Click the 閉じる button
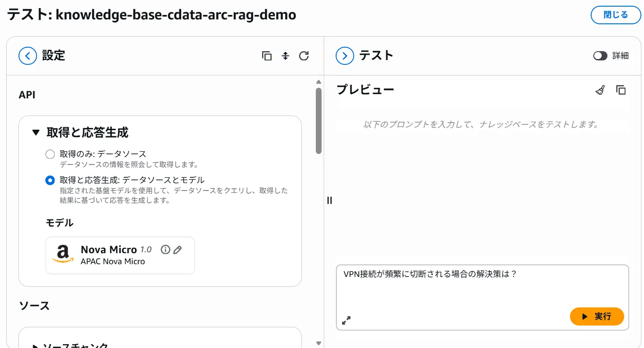 tap(616, 15)
